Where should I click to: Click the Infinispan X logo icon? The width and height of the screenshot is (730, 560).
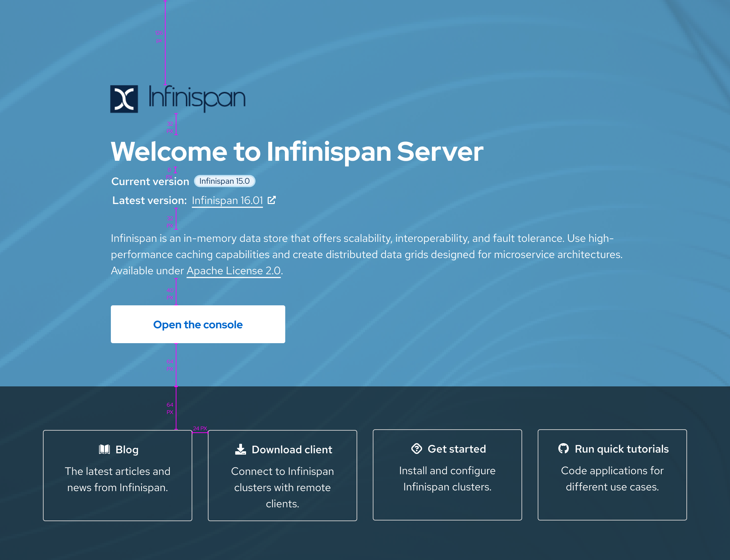(x=124, y=99)
